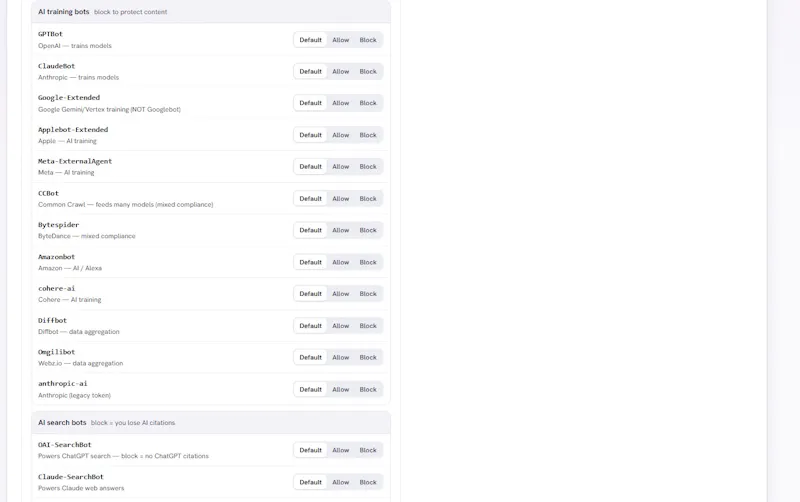
Task: Block Omgilibot
Action: coord(368,358)
